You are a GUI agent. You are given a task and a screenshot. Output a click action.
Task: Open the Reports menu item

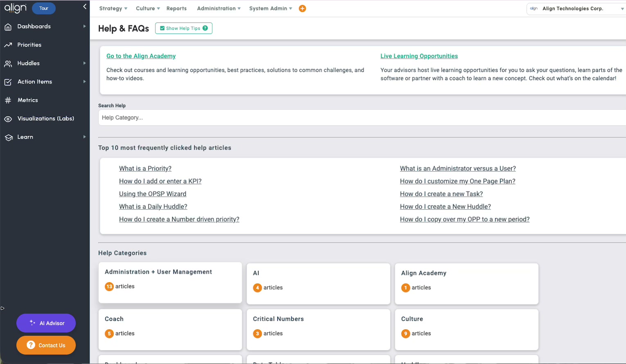[x=176, y=9]
